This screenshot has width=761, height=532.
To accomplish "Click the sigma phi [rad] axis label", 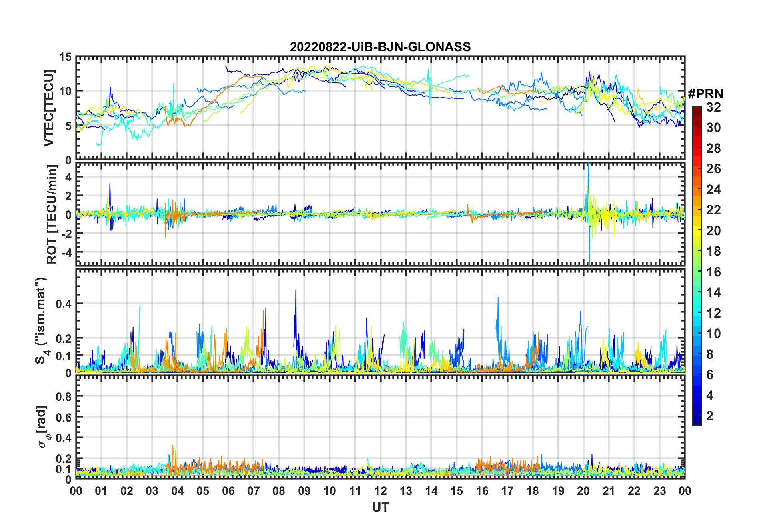I will pyautogui.click(x=43, y=426).
